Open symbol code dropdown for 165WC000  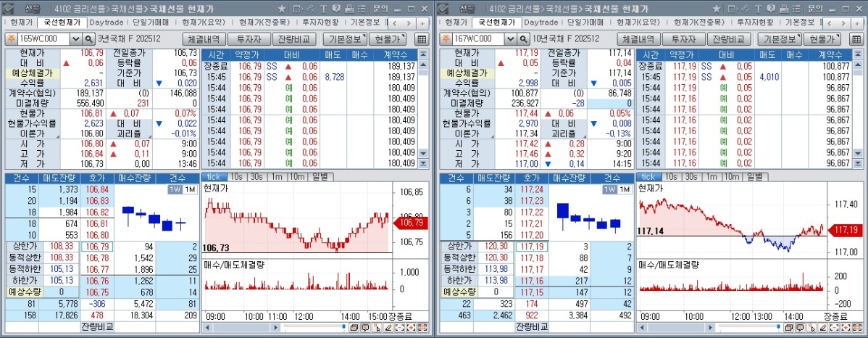pyautogui.click(x=76, y=39)
